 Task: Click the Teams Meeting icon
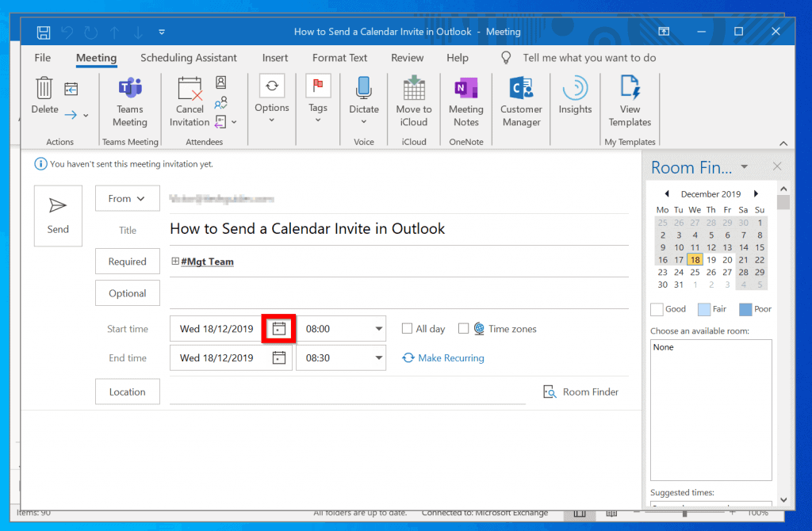click(130, 87)
